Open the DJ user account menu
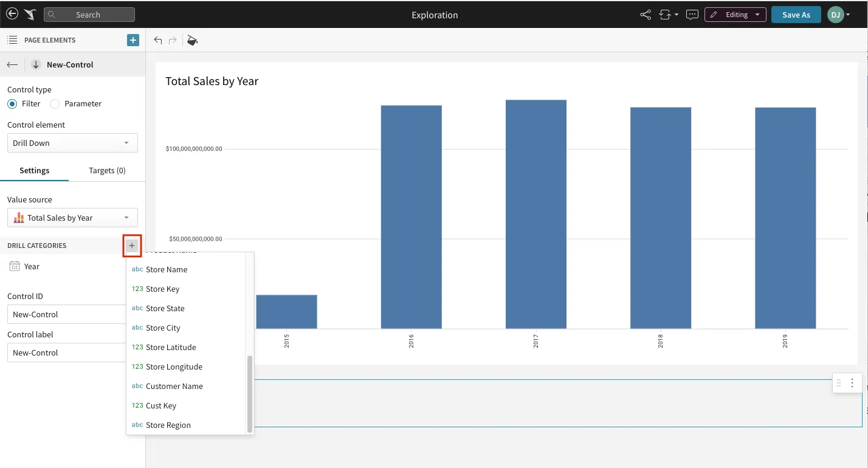868x468 pixels. 838,15
